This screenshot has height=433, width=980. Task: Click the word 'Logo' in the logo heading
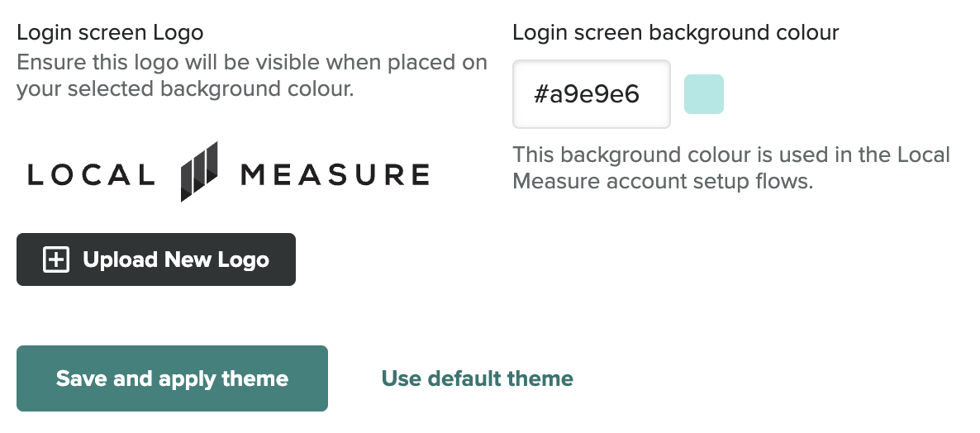click(178, 33)
